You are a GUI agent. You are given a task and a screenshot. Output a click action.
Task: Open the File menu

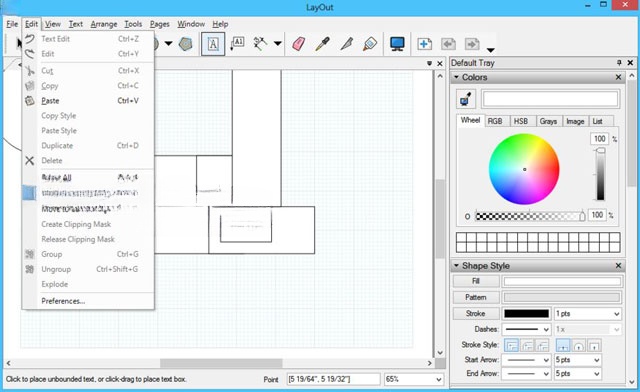click(12, 24)
